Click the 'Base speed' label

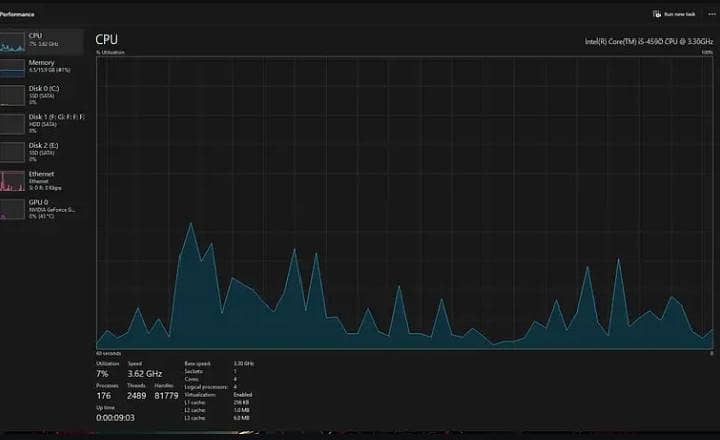click(x=197, y=363)
